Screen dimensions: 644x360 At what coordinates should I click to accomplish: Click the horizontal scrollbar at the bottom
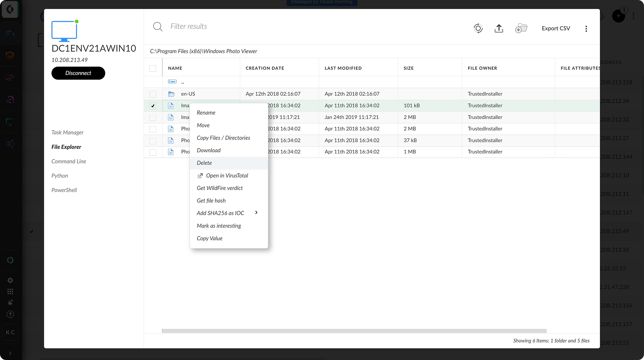[x=354, y=331]
